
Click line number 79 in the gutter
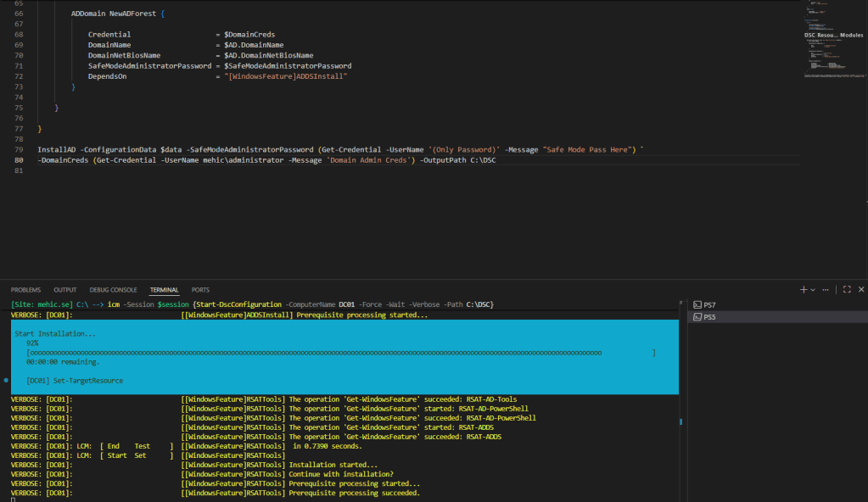pyautogui.click(x=19, y=149)
